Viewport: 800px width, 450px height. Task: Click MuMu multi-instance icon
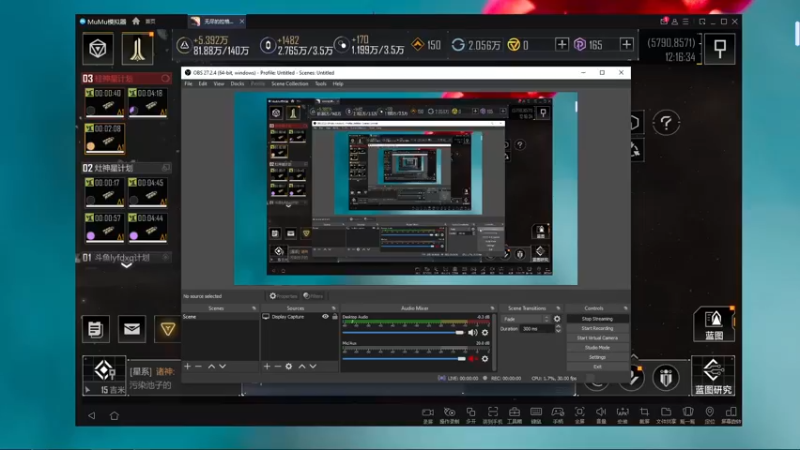pos(471,412)
